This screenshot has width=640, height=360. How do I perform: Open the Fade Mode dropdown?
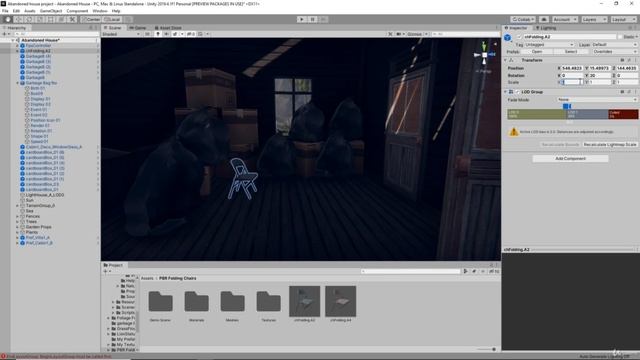[x=597, y=100]
